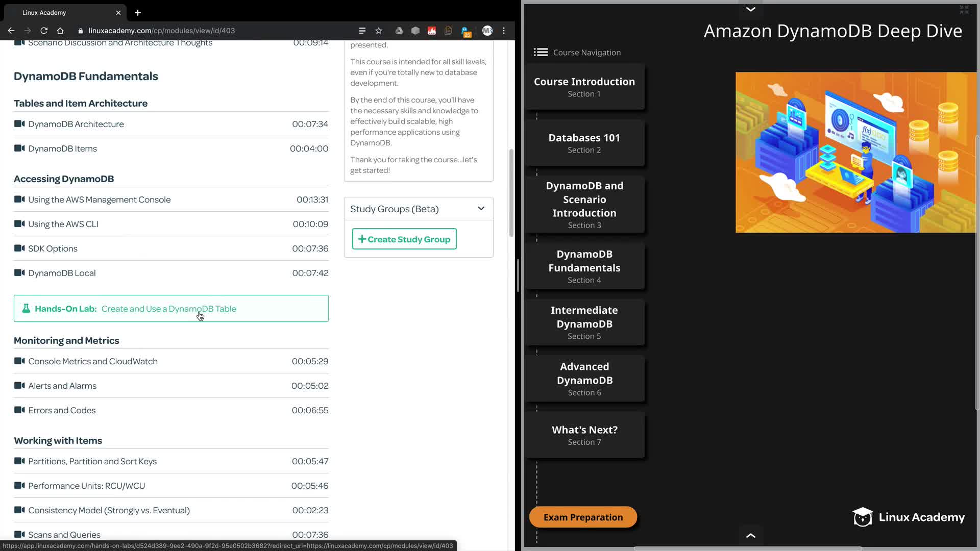The image size is (980, 551).
Task: Open a new browser tab
Action: [x=138, y=13]
